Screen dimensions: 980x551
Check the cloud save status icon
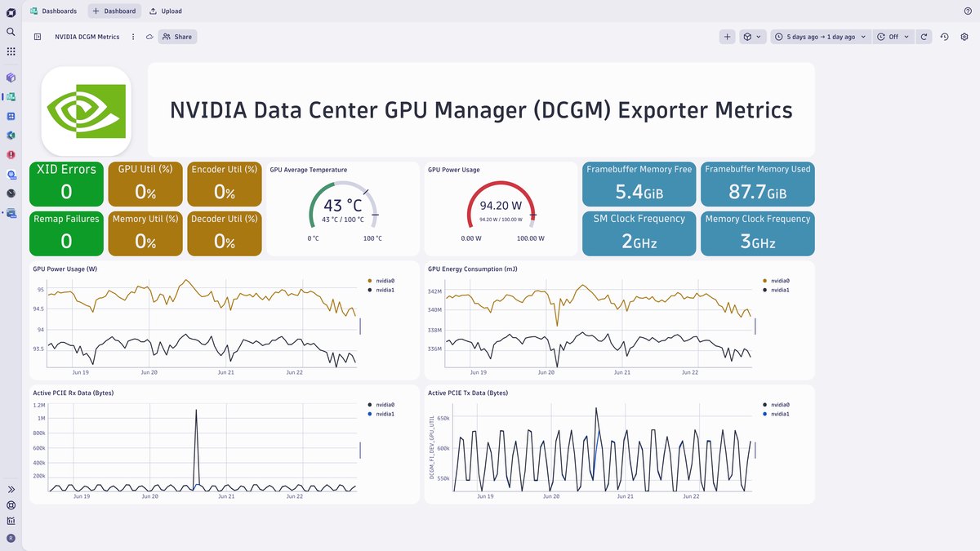tap(149, 37)
